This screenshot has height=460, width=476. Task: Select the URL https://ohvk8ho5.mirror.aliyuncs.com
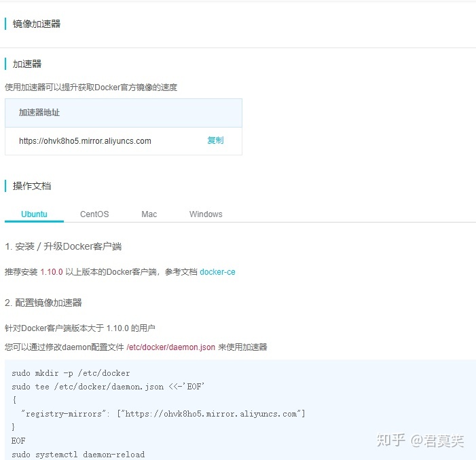coord(85,141)
